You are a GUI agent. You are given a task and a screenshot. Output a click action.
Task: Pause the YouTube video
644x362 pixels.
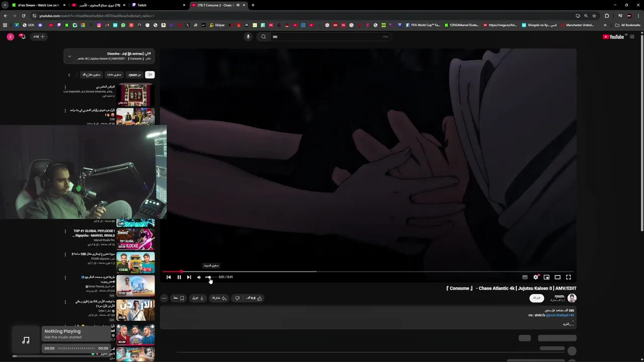pyautogui.click(x=179, y=277)
